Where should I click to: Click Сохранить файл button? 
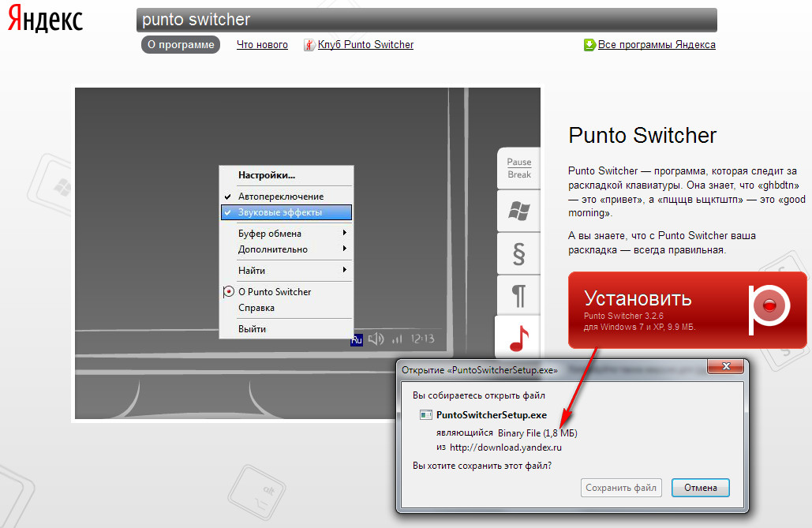coord(621,488)
